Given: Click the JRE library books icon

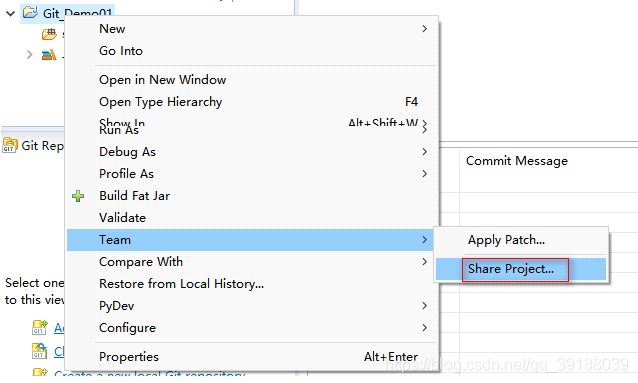Looking at the screenshot, I should pyautogui.click(x=49, y=55).
